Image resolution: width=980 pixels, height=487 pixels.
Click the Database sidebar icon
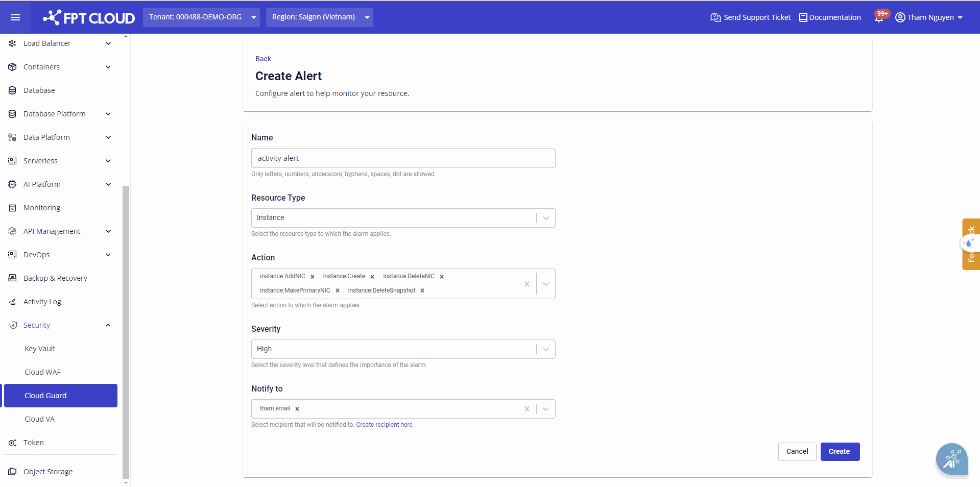coord(12,90)
